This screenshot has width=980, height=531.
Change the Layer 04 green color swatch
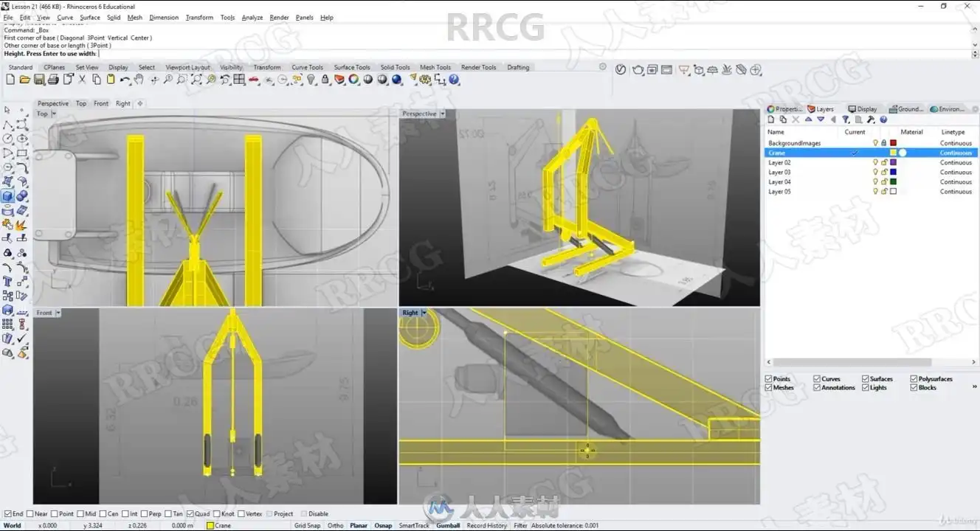(893, 181)
